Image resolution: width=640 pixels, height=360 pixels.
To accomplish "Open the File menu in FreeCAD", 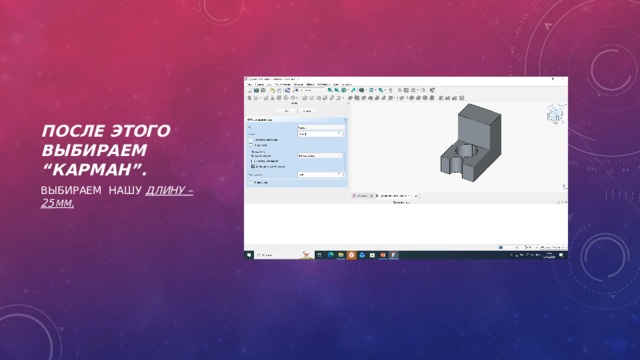I will pos(249,84).
